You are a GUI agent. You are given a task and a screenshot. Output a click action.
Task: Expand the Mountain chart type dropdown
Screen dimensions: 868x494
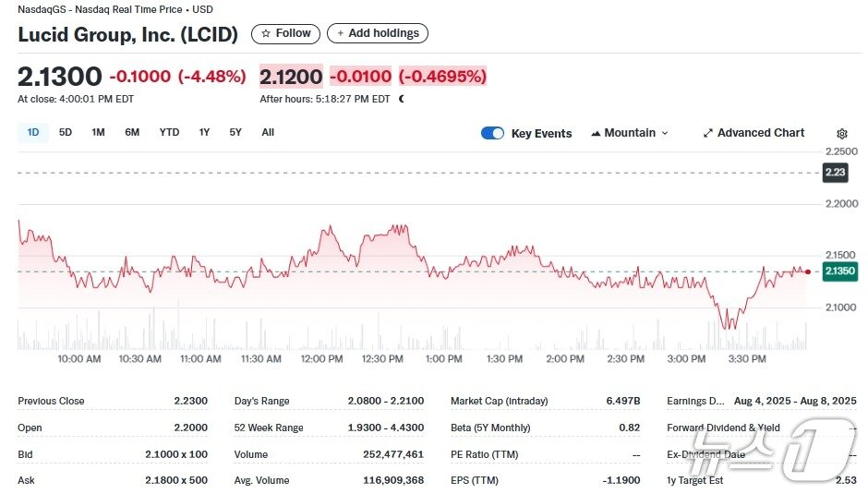(665, 133)
